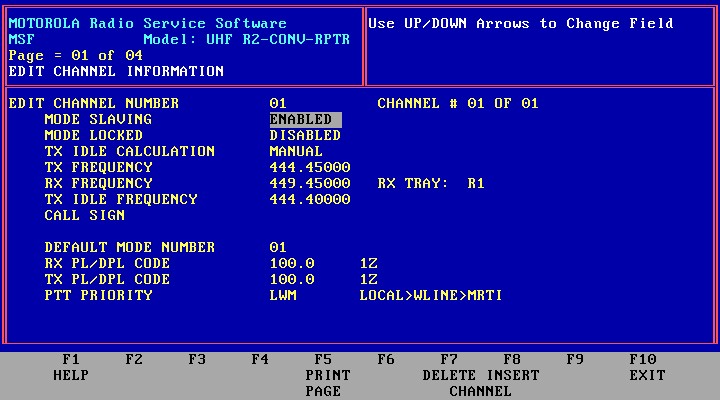
Task: Click the PTT PRIORITY label
Action: click(98, 295)
